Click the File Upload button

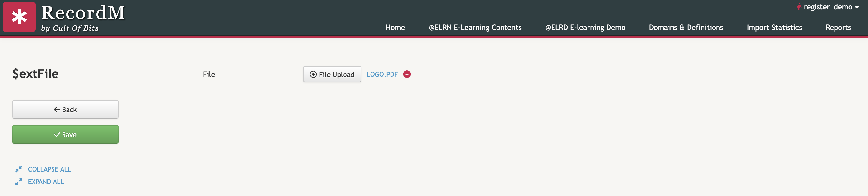click(332, 74)
